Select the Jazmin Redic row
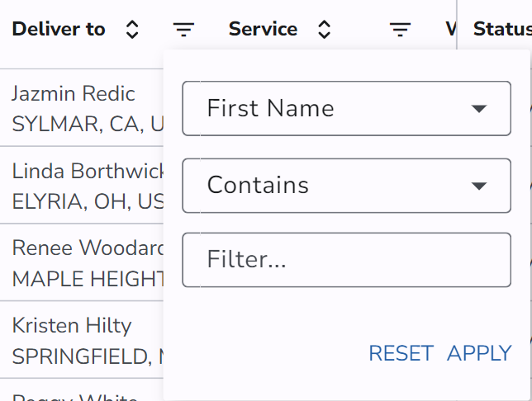 (74, 93)
